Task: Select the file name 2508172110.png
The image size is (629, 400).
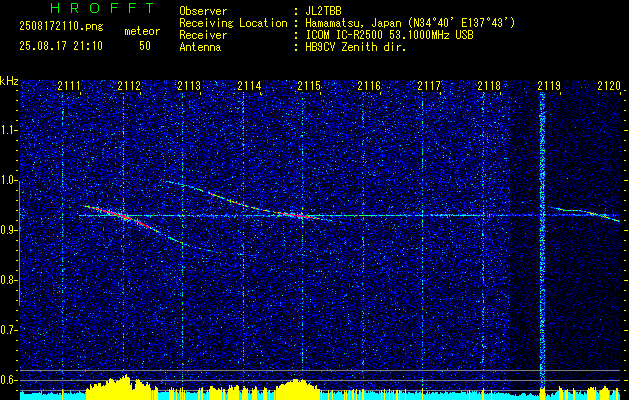Action: coord(61,26)
